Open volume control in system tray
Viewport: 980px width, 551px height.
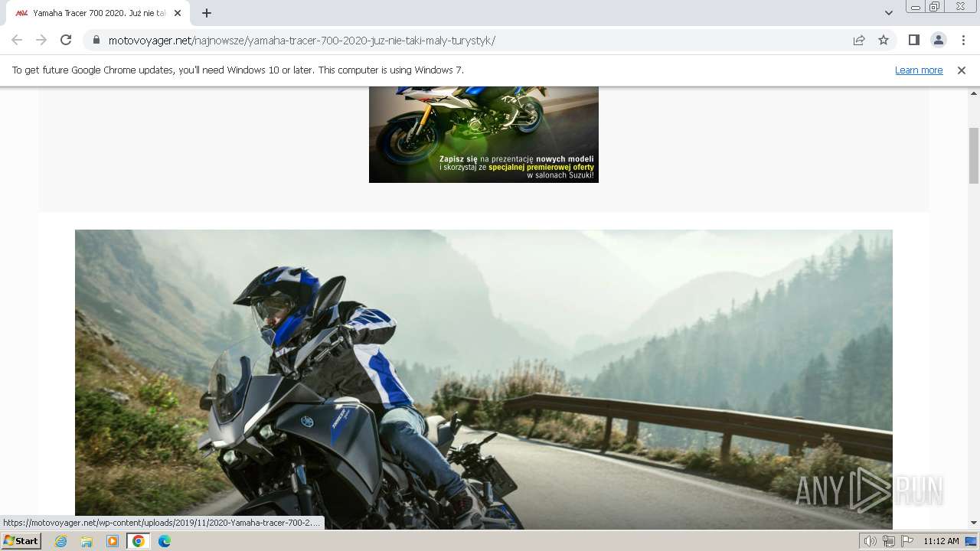(x=870, y=541)
